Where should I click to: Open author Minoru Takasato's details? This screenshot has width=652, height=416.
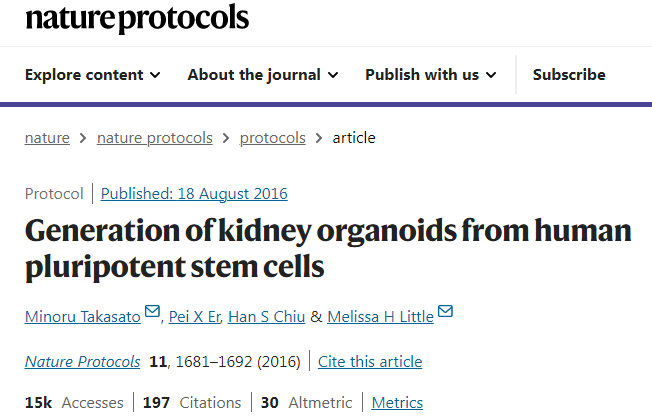[83, 317]
